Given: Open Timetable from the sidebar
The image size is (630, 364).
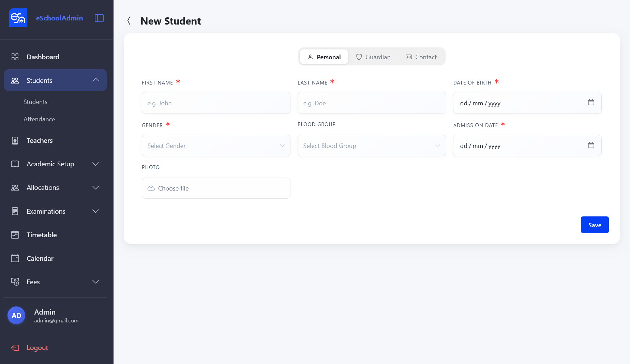Looking at the screenshot, I should [x=55, y=235].
